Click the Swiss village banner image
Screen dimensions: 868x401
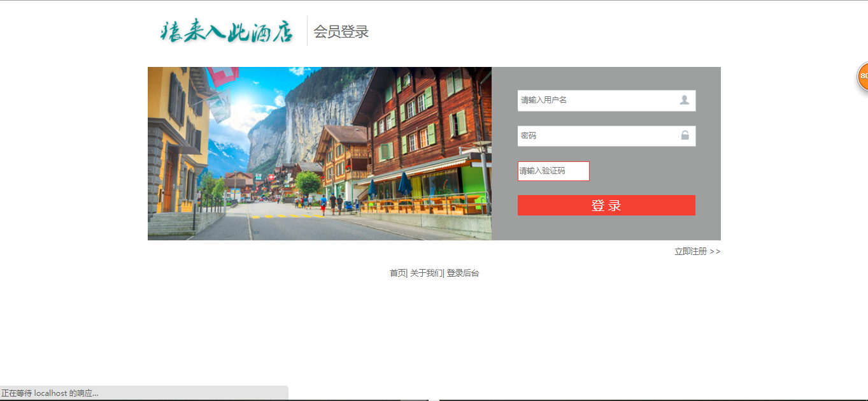(x=320, y=154)
